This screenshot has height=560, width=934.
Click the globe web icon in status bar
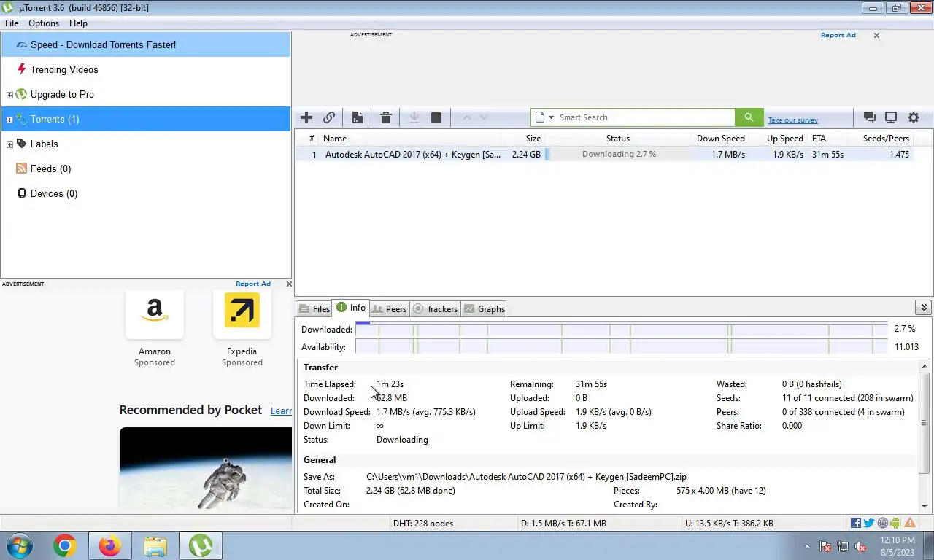tap(883, 523)
